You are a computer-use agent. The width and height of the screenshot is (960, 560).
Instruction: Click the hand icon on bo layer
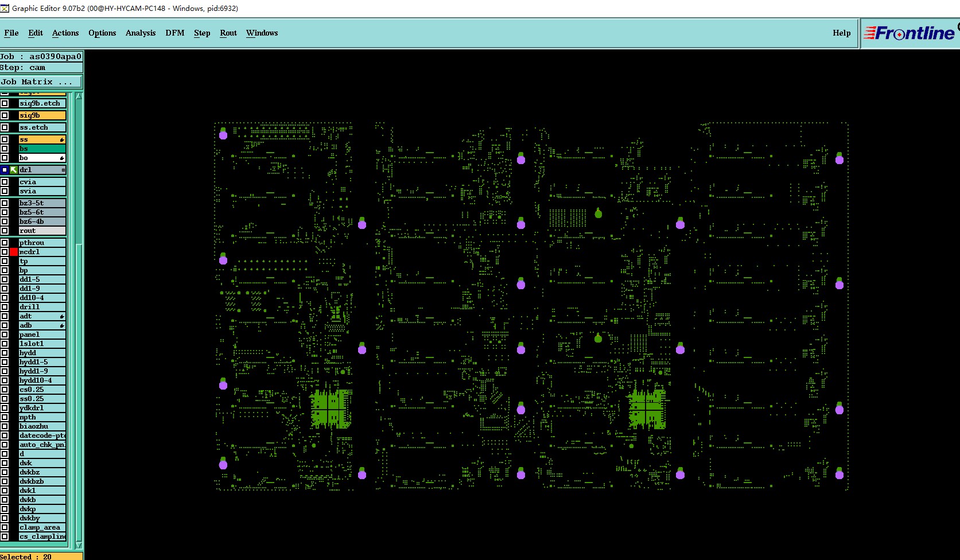point(62,158)
